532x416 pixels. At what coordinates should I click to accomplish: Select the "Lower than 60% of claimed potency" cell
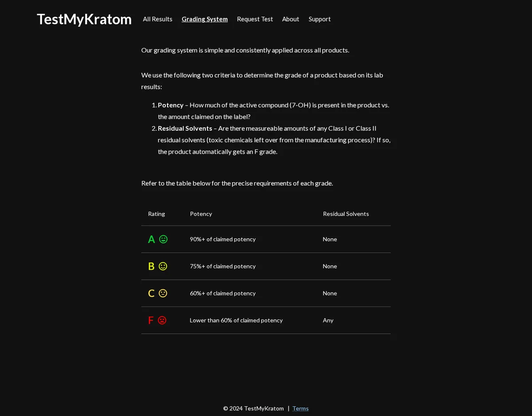coord(236,320)
